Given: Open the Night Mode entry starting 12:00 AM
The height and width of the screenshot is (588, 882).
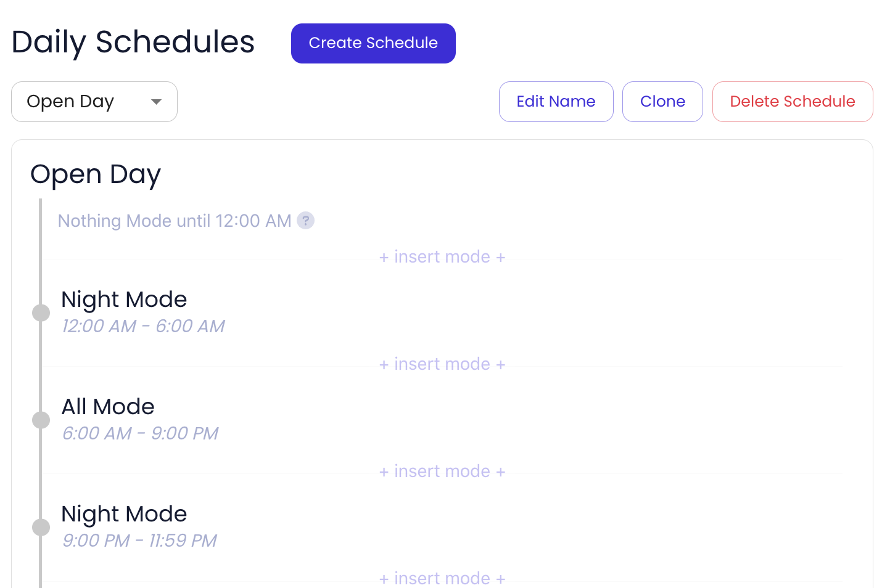Looking at the screenshot, I should point(124,300).
